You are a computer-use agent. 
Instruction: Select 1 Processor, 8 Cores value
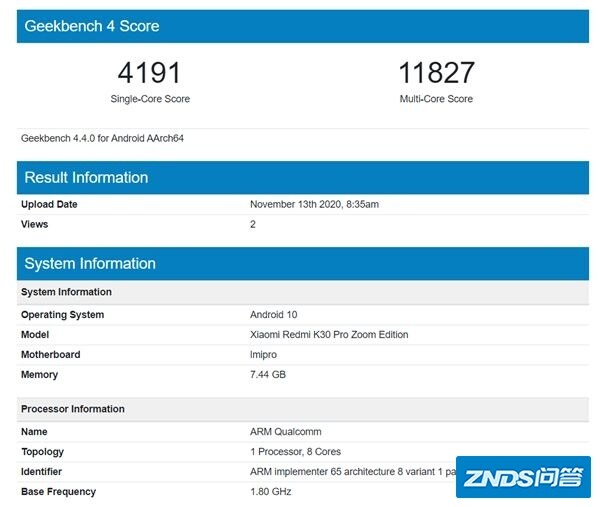[x=295, y=452]
